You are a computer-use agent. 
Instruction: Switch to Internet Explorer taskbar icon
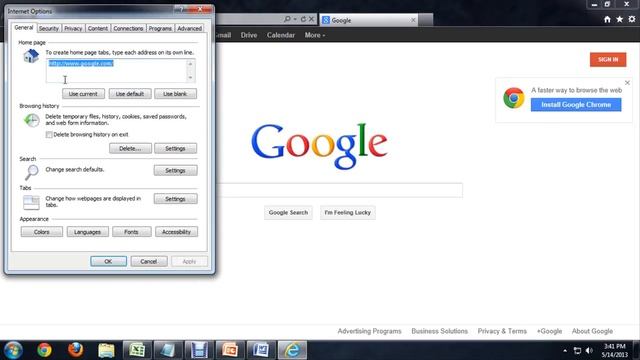(292, 350)
